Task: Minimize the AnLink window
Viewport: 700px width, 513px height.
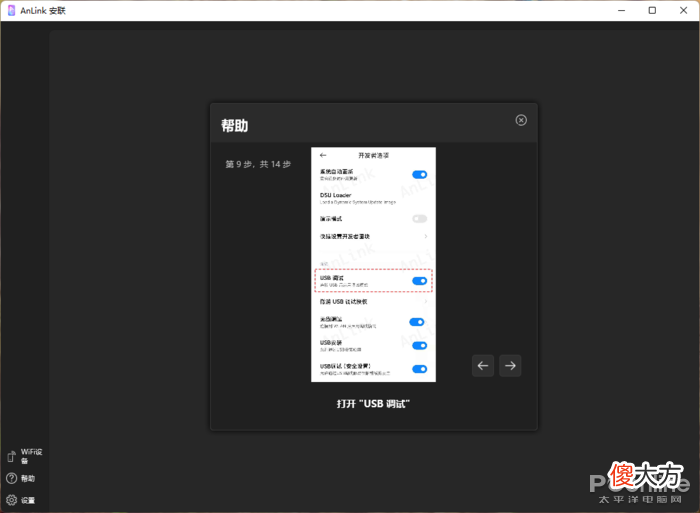Action: click(621, 10)
